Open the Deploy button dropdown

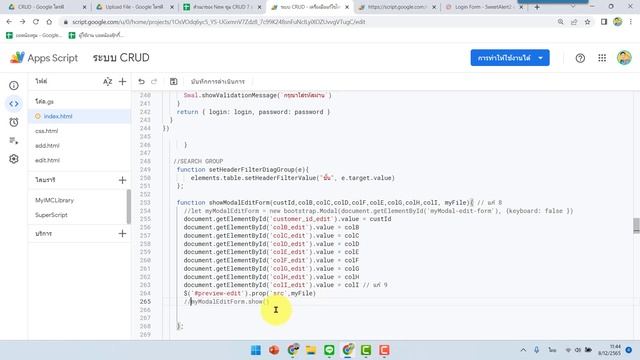coord(510,58)
